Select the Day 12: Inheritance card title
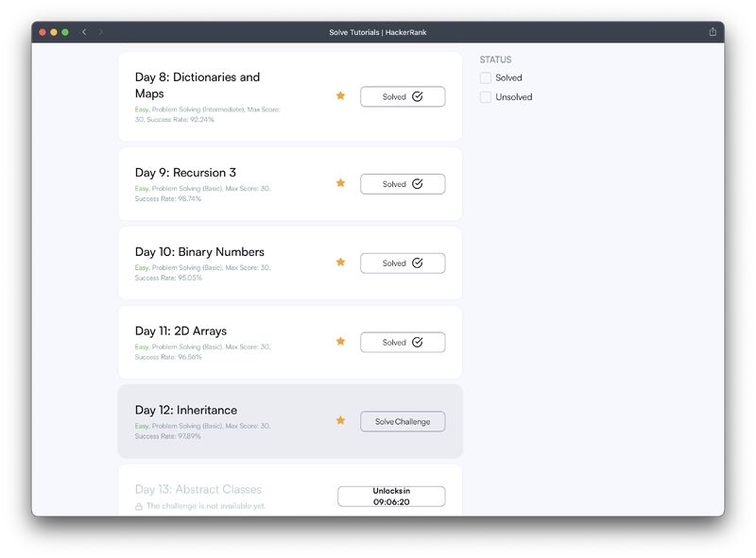The height and width of the screenshot is (558, 756). pos(186,410)
